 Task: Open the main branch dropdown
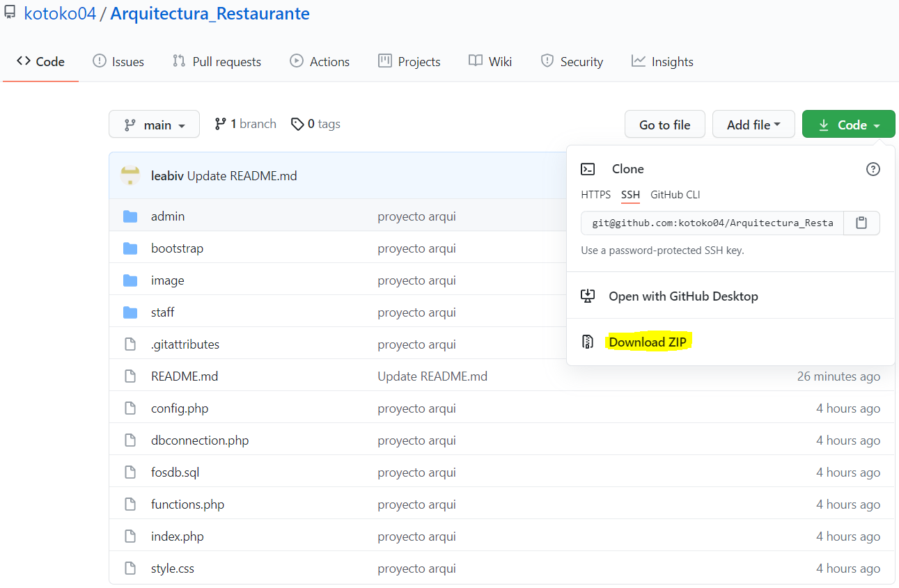[154, 124]
